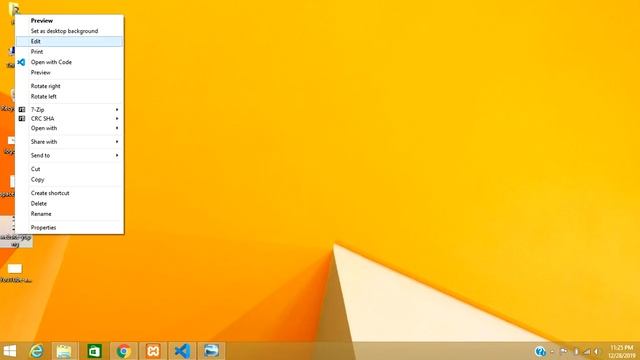Viewport: 640px width, 360px height.
Task: Open the Share with menu label
Action: (x=44, y=142)
